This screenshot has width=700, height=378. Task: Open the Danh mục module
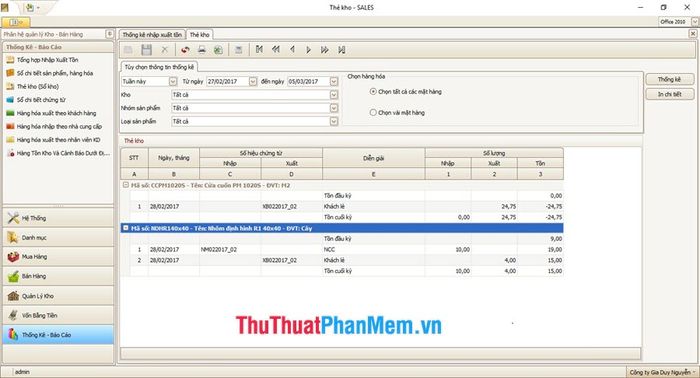coord(58,237)
